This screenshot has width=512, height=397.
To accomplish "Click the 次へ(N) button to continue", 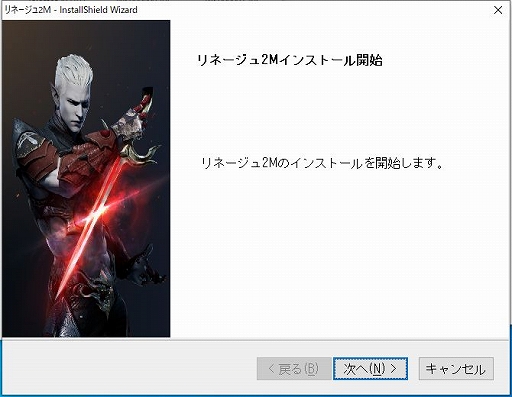I will 370,369.
